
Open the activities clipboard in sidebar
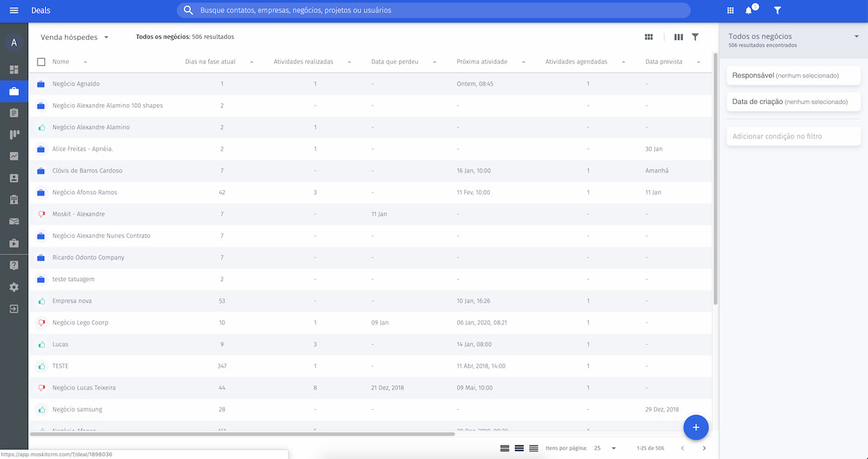point(14,113)
